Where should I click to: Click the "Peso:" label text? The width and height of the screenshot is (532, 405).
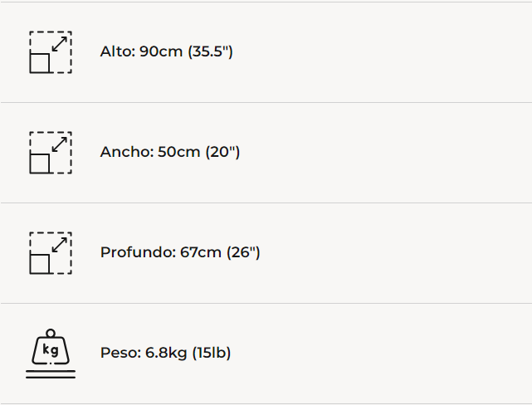click(x=120, y=353)
